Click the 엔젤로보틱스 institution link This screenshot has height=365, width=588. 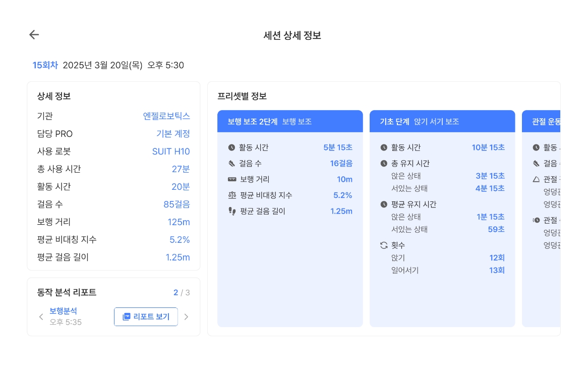pos(166,116)
